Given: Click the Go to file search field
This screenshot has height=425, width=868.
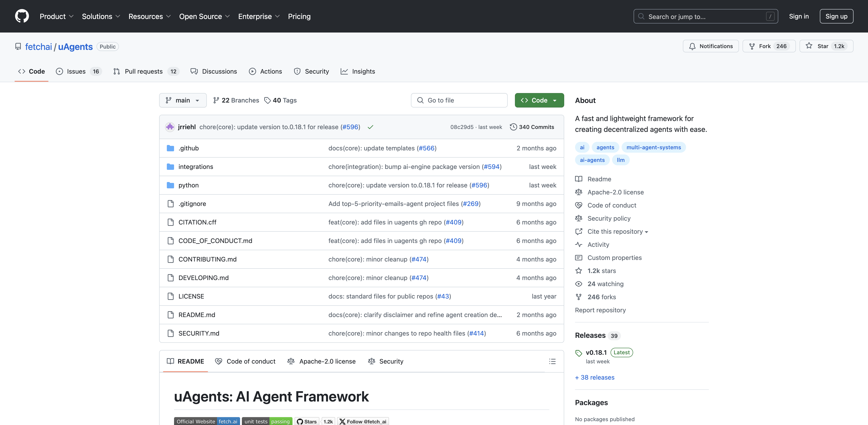Looking at the screenshot, I should [x=459, y=100].
